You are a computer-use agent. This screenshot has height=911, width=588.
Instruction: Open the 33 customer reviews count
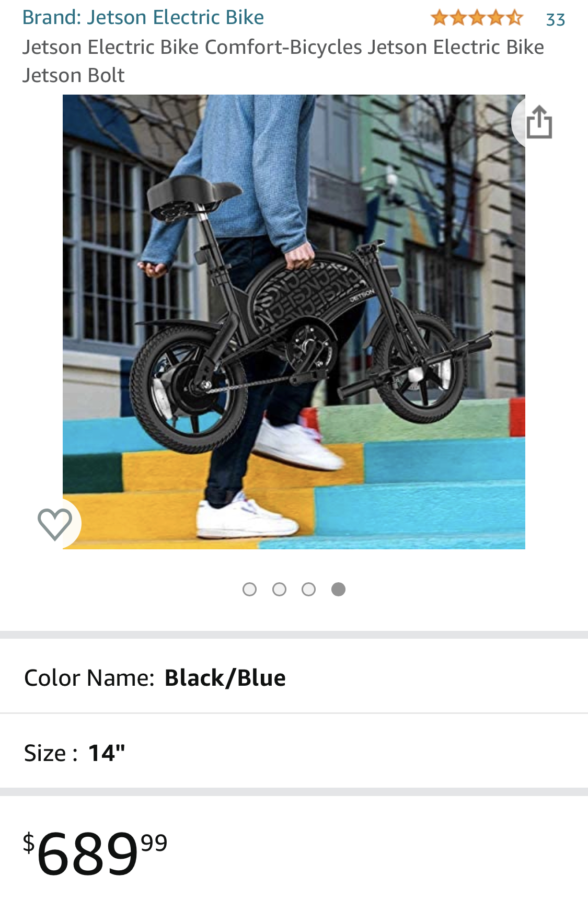556,20
